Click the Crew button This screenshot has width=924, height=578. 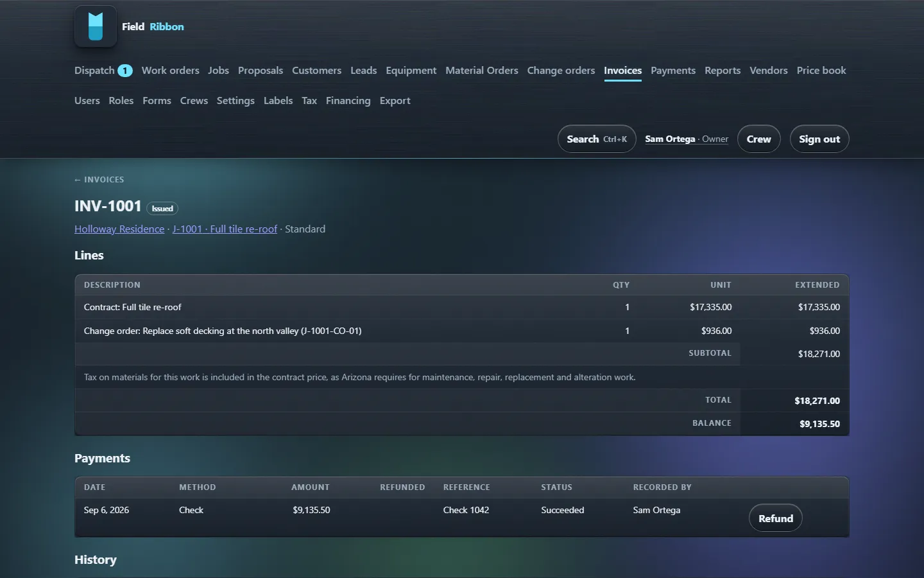(x=759, y=139)
